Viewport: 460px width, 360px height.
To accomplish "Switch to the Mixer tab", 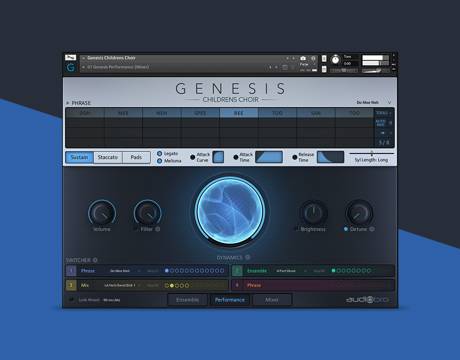I will tap(272, 300).
